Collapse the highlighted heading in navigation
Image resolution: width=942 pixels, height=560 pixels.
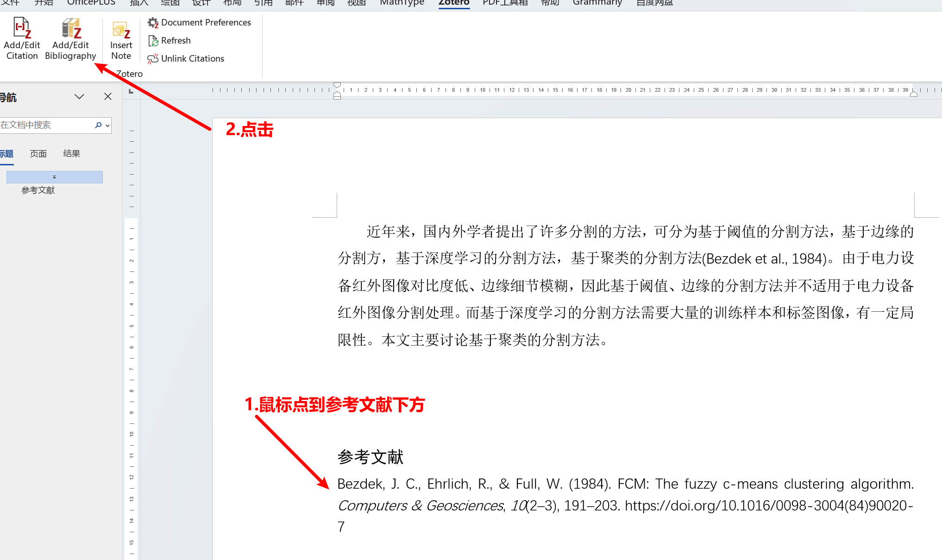54,177
